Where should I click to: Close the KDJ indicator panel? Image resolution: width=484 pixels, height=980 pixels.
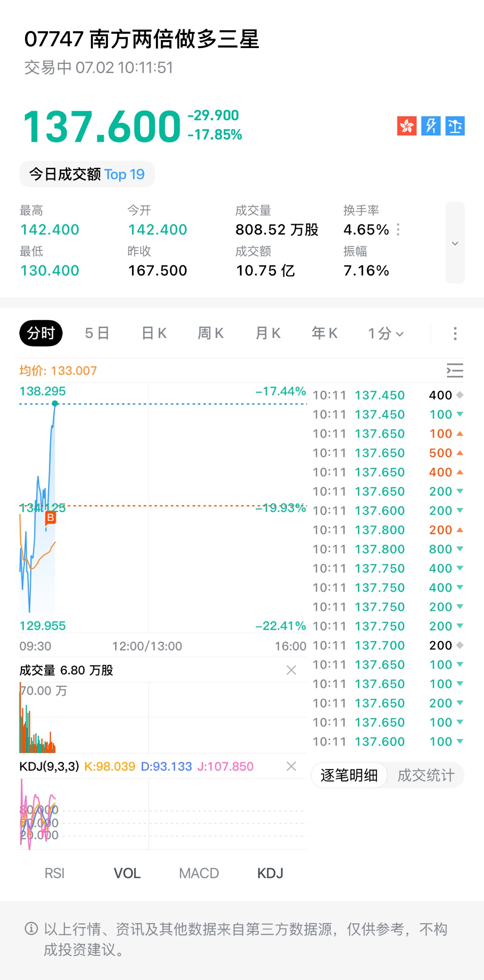(291, 766)
